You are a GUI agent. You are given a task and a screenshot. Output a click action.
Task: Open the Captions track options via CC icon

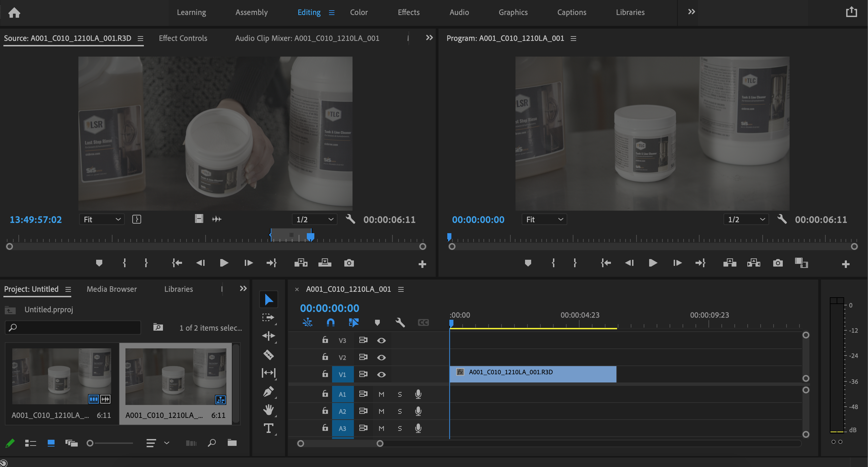(423, 322)
